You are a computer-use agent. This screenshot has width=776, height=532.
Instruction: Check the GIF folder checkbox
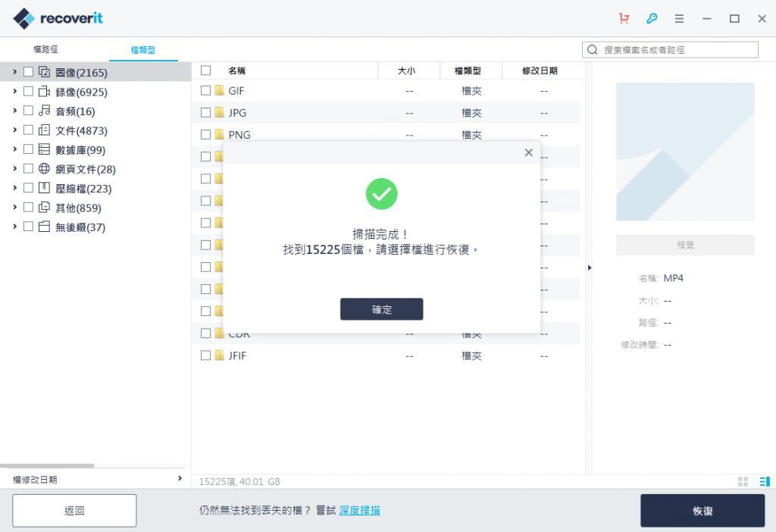click(x=205, y=91)
